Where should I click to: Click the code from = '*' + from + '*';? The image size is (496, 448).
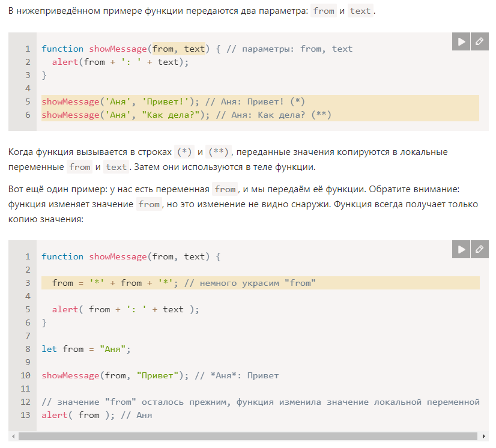(115, 283)
